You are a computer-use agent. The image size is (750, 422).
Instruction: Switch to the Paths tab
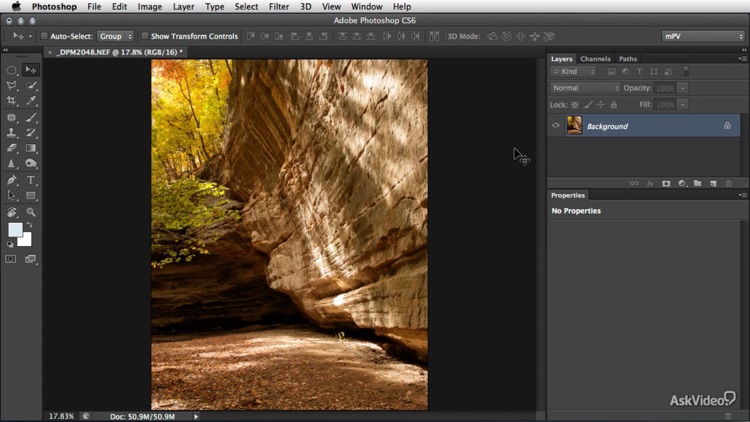pyautogui.click(x=628, y=59)
